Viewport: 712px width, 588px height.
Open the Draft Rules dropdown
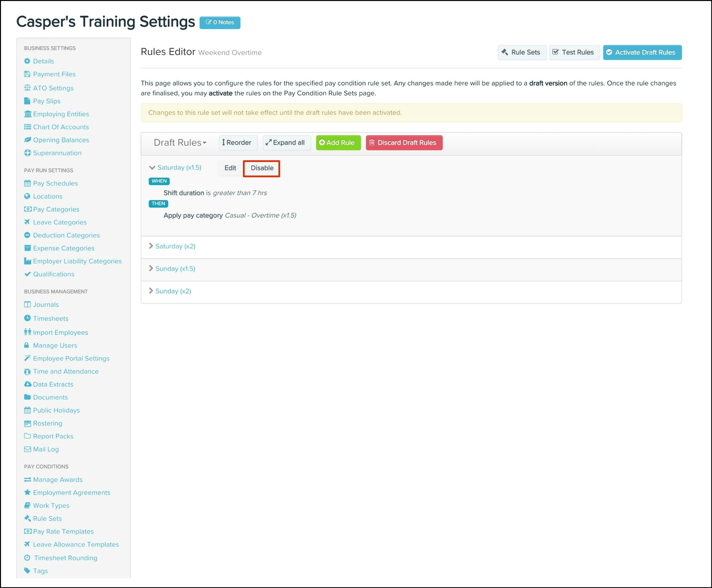click(180, 142)
